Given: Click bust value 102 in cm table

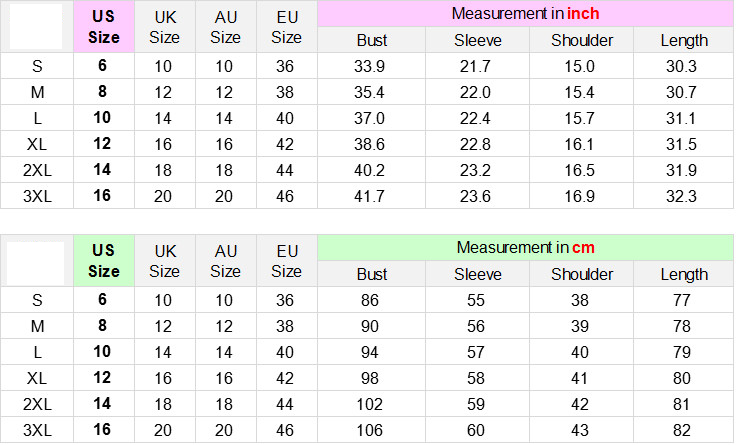Looking at the screenshot, I should pyautogui.click(x=372, y=403).
